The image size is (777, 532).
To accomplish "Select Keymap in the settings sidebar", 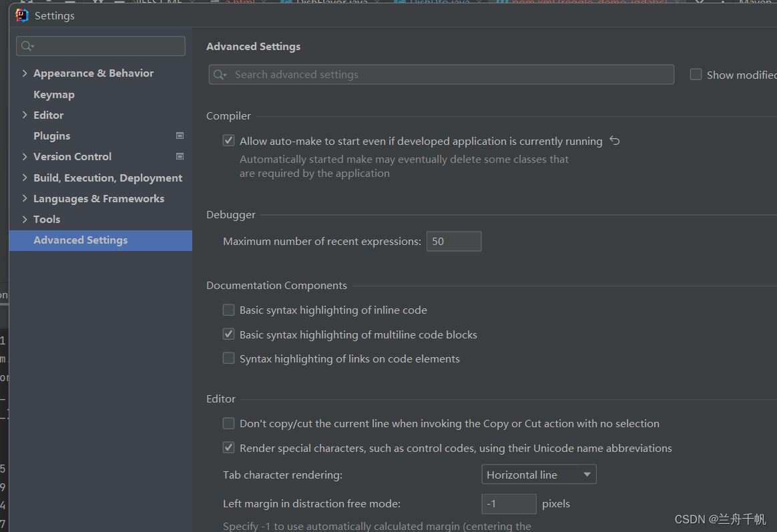I will point(54,94).
